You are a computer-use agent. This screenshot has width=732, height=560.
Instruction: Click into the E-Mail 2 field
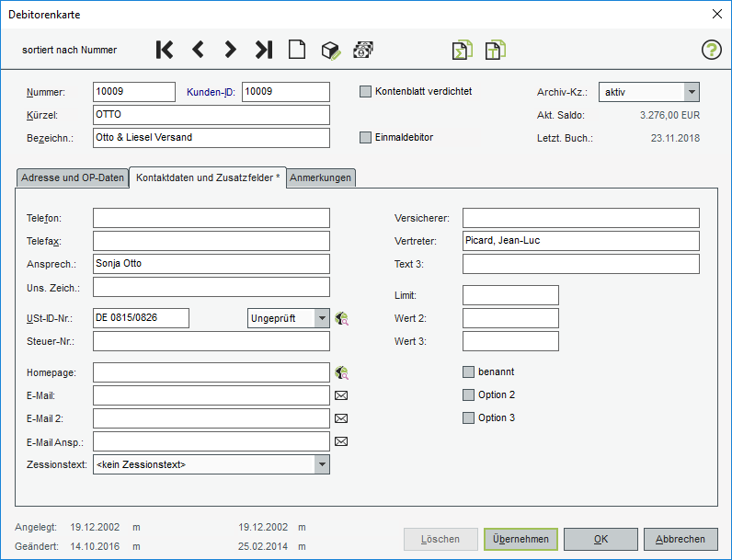point(212,418)
